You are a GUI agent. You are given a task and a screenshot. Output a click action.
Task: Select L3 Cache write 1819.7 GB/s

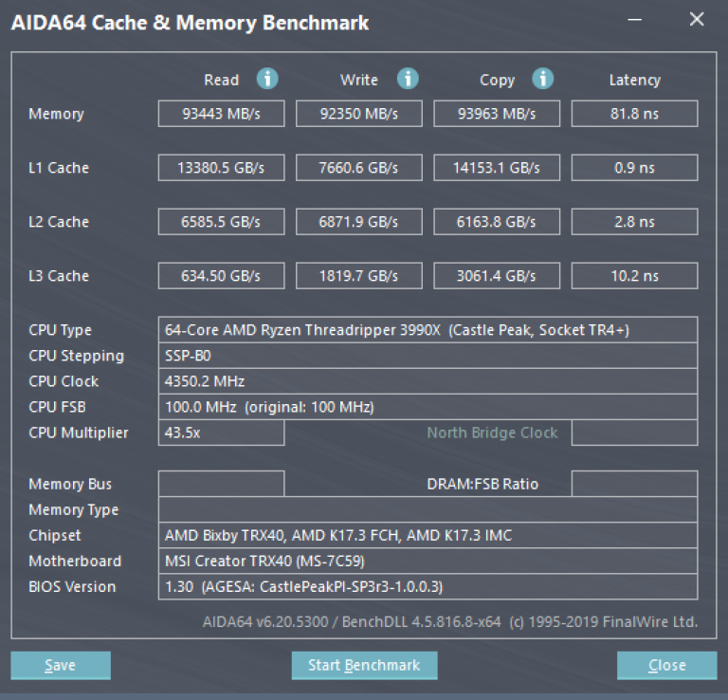(x=359, y=275)
